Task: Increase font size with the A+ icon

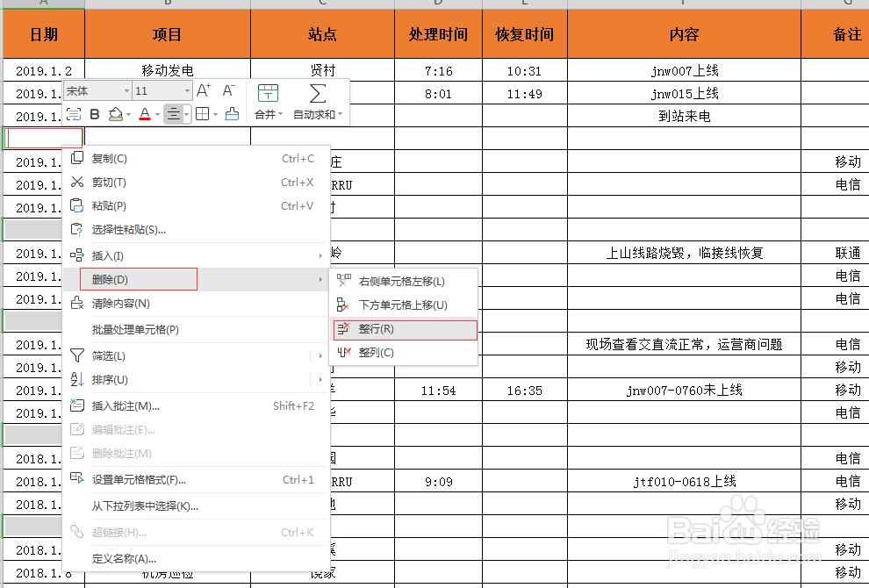Action: (201, 90)
